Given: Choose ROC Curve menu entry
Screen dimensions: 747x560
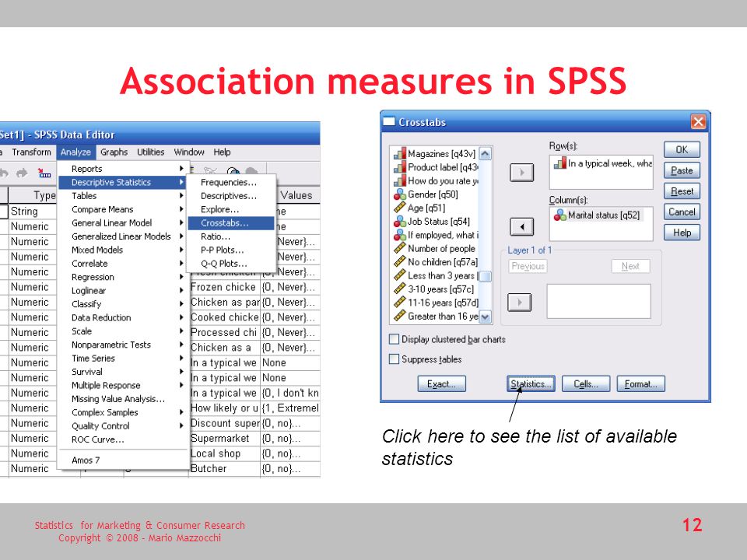Looking at the screenshot, I should point(124,439).
